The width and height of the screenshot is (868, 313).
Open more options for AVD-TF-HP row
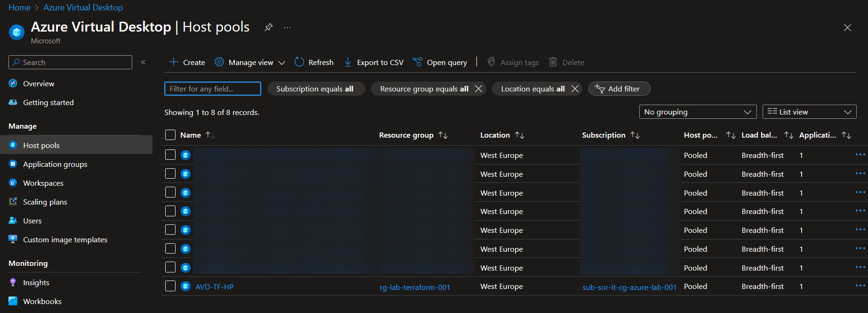pyautogui.click(x=860, y=286)
